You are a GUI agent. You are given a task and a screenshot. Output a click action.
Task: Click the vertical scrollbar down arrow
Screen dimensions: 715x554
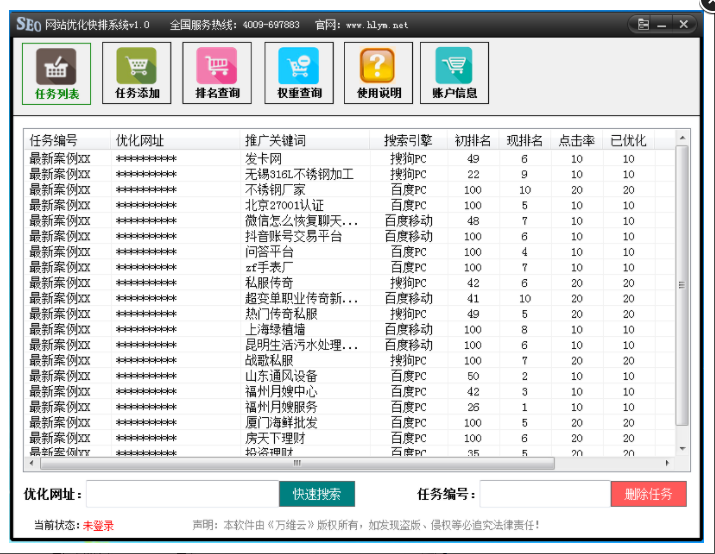tap(682, 448)
